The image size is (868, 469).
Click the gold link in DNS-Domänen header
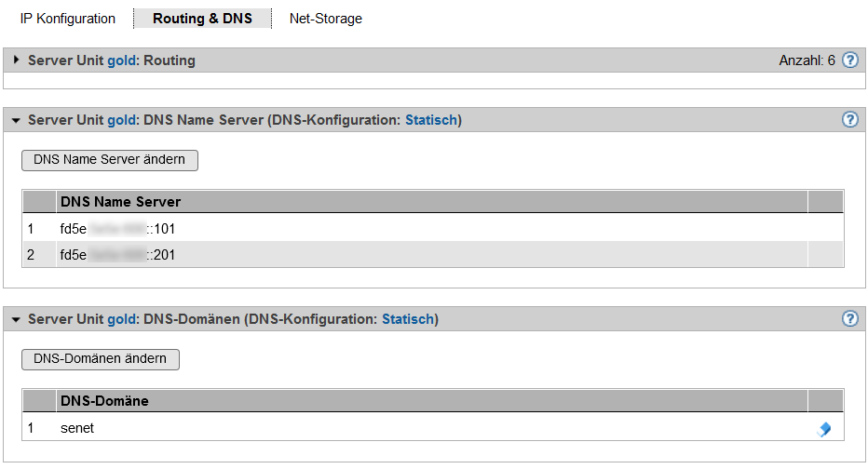tap(122, 319)
